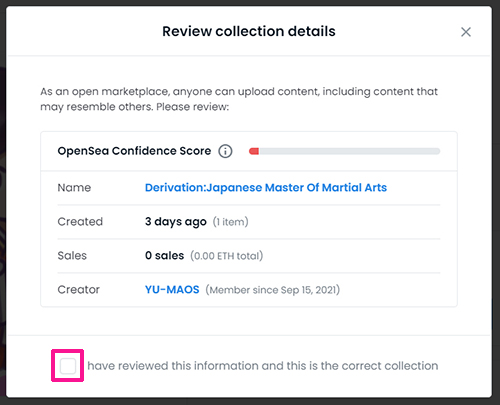Select the "3 days ago" created value
Image resolution: width=500 pixels, height=405 pixels.
[x=176, y=222]
